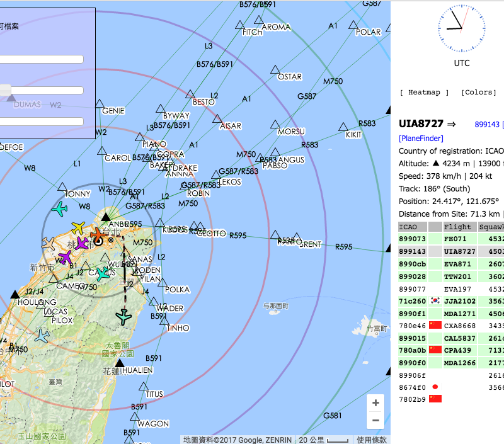This screenshot has width=504, height=444.
Task: Click the MORSU waypoint triangle
Action: [x=275, y=124]
